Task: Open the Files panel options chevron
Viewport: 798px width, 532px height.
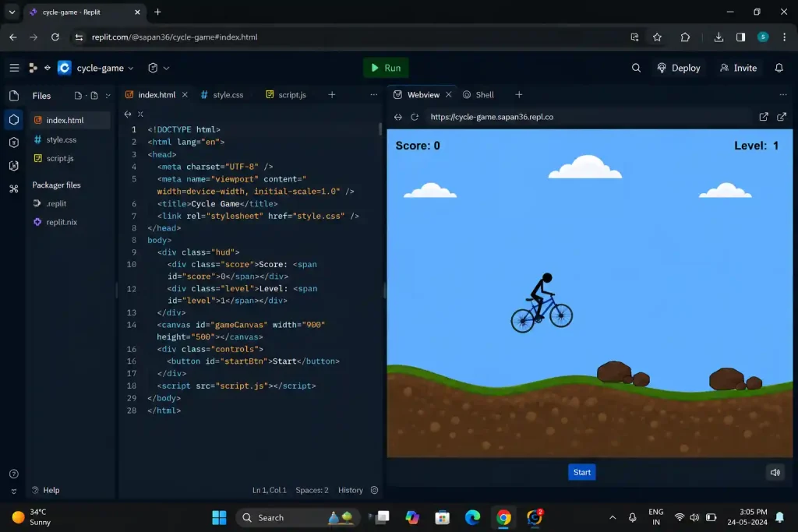Action: coord(108,96)
